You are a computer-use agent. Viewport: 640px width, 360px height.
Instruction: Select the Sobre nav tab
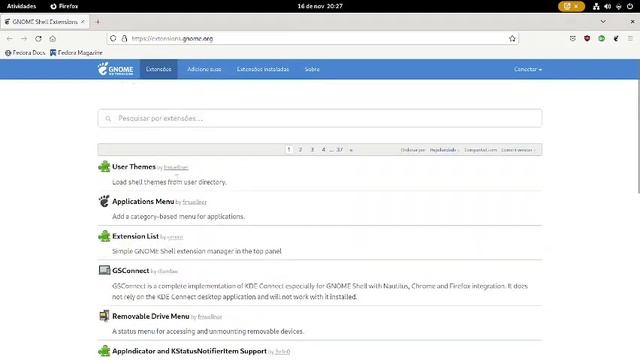tap(312, 69)
